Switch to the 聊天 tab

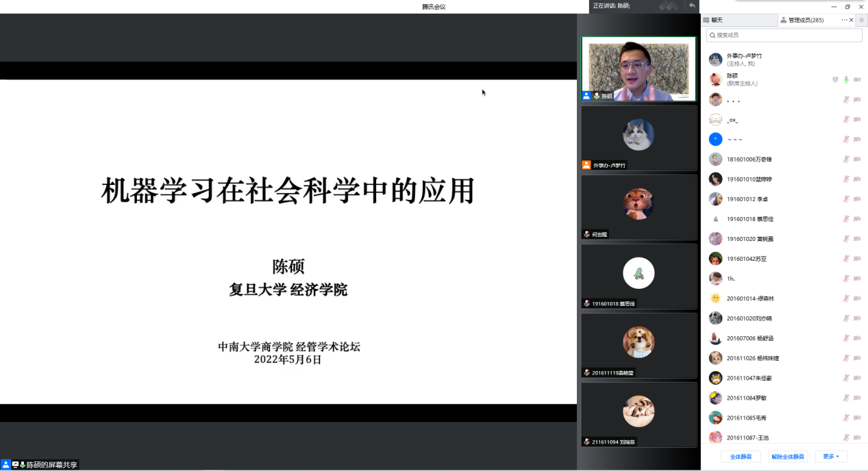(717, 20)
